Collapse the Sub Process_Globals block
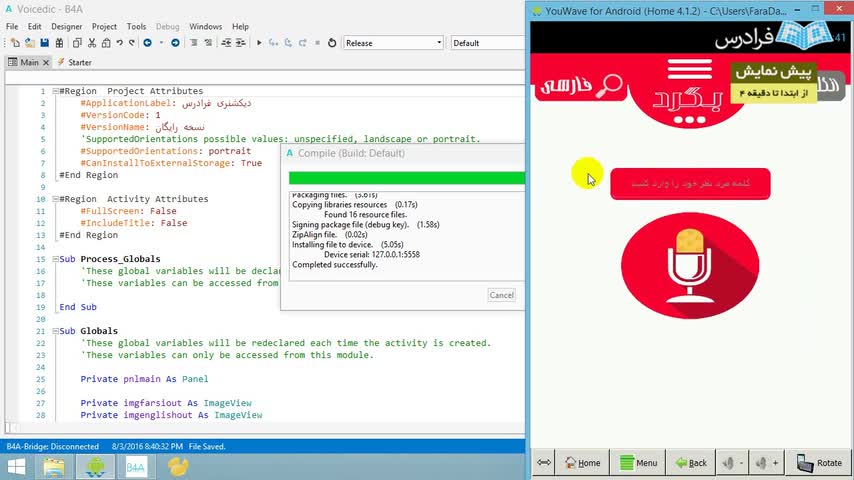Viewport: 854px width, 480px height. pos(55,259)
